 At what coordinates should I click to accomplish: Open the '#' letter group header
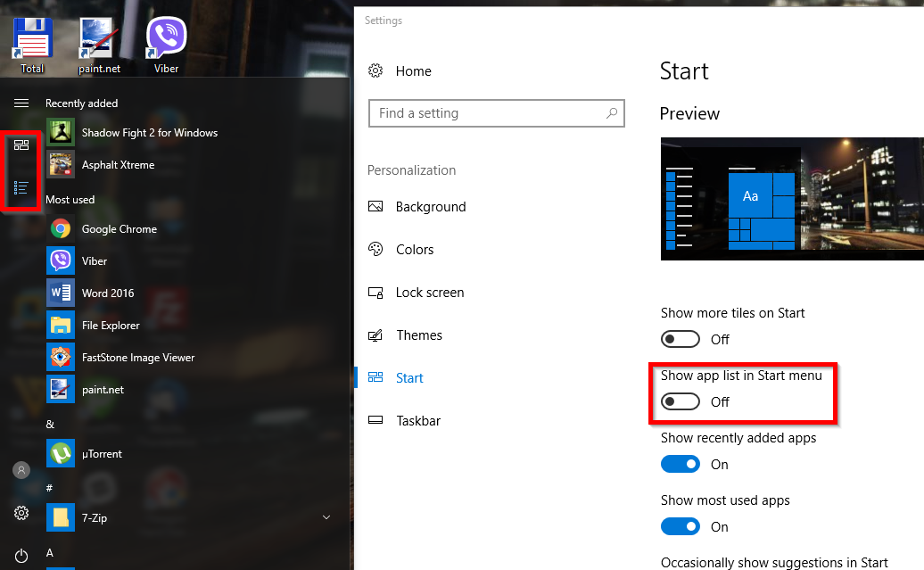coord(50,488)
